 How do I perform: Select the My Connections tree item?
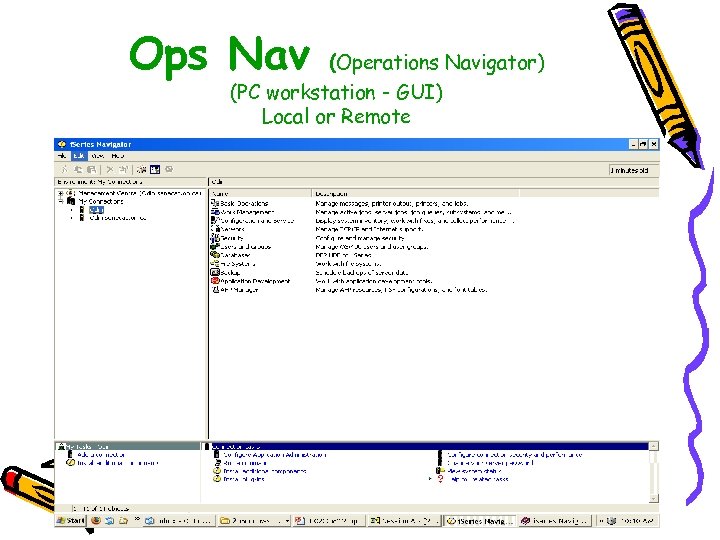pos(101,201)
